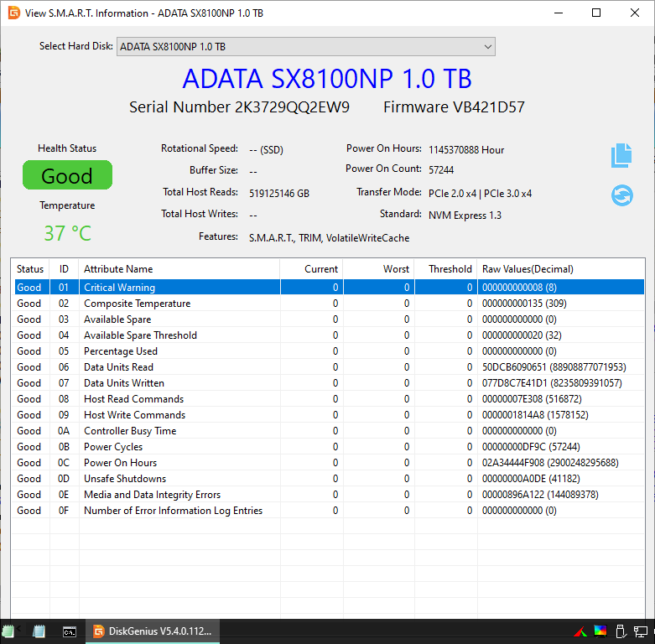
Task: Open the blue notepad icon in the taskbar
Action: (x=39, y=631)
